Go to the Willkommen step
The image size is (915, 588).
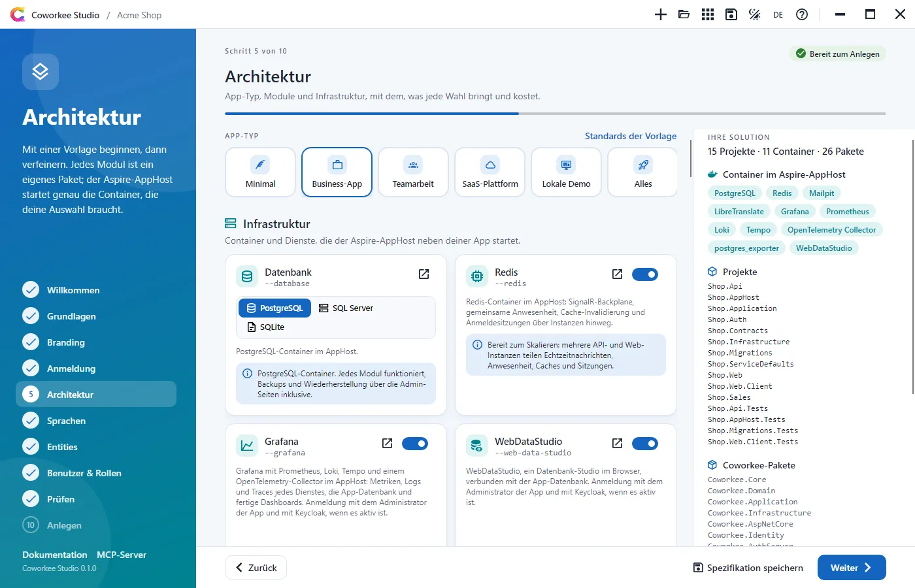[x=96, y=289]
